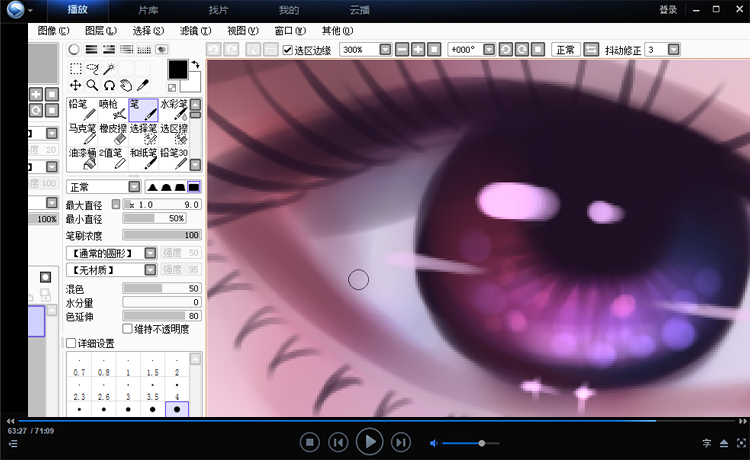Click the 登录 login link
This screenshot has width=750, height=464.
tap(668, 10)
